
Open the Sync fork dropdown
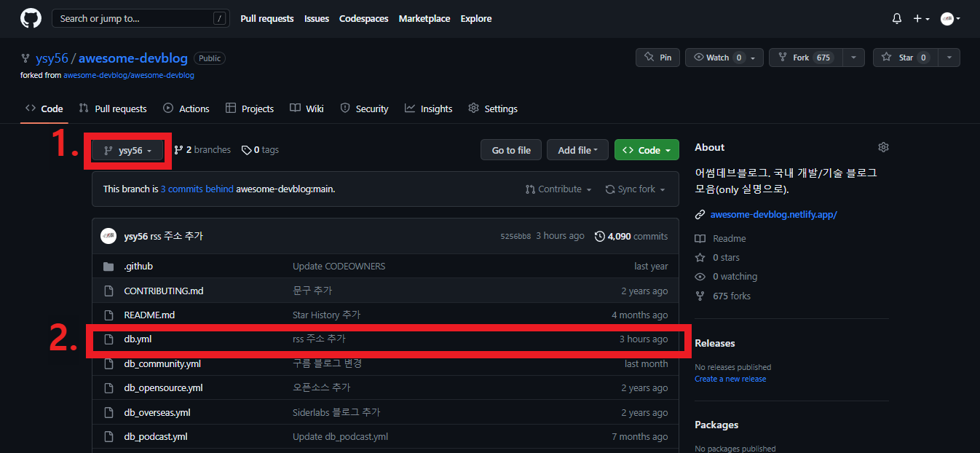[635, 189]
